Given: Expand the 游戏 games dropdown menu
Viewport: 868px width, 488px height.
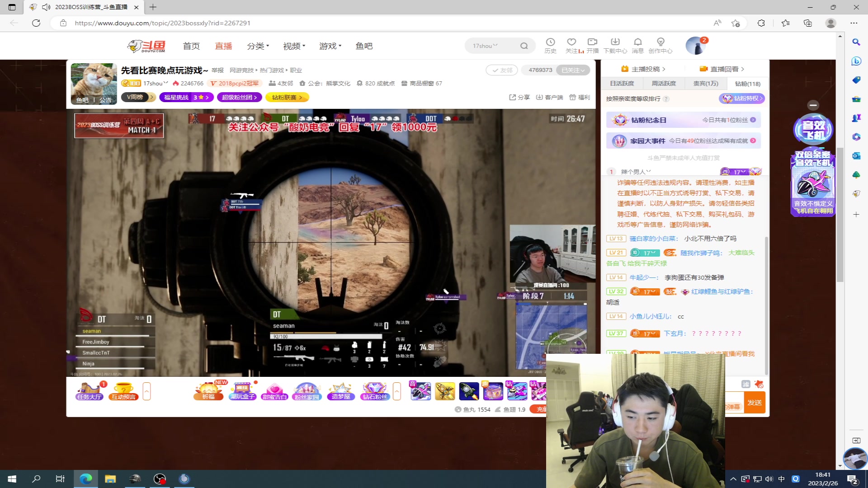Looking at the screenshot, I should pos(330,46).
